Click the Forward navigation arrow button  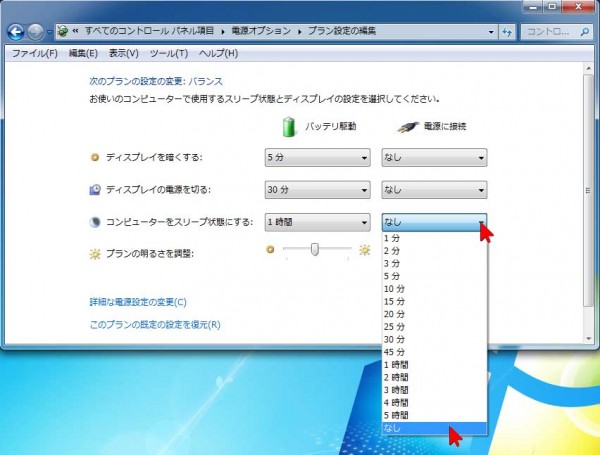click(x=38, y=32)
